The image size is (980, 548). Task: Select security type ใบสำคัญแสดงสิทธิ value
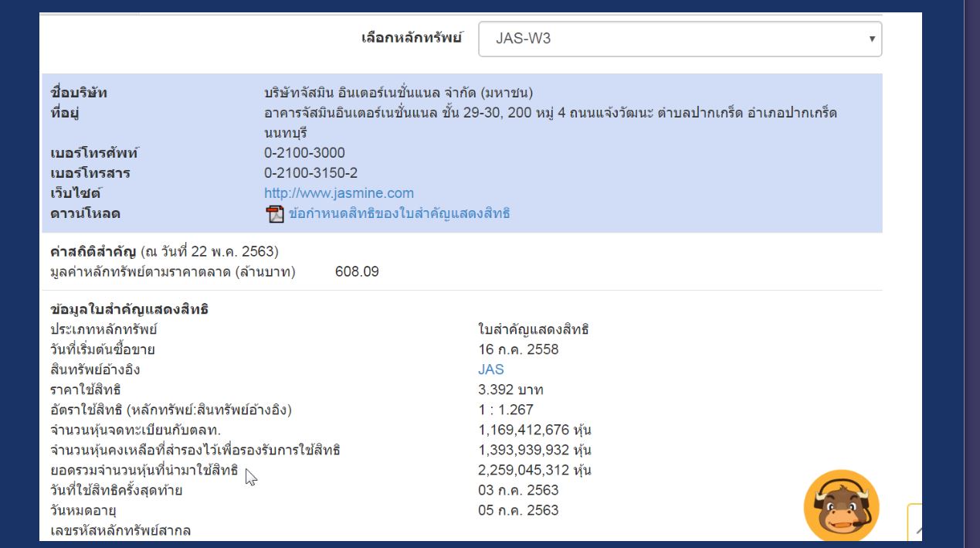click(534, 329)
